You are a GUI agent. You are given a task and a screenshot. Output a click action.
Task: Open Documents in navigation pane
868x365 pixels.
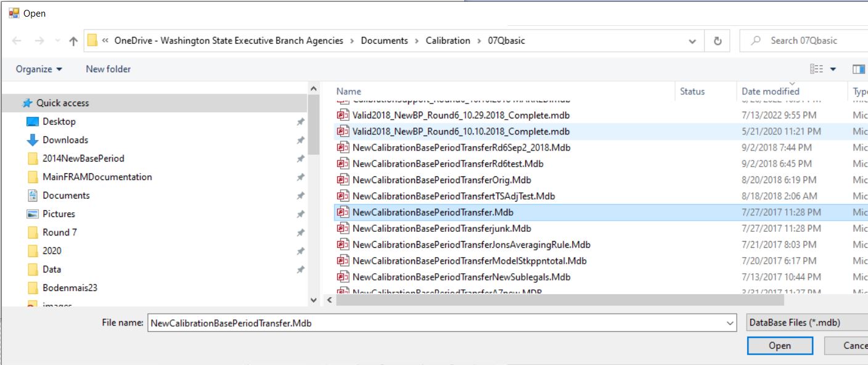coord(66,195)
